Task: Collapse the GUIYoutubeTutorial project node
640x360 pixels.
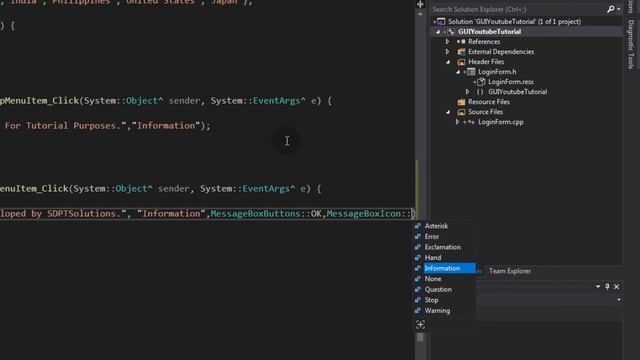Action: click(x=438, y=31)
